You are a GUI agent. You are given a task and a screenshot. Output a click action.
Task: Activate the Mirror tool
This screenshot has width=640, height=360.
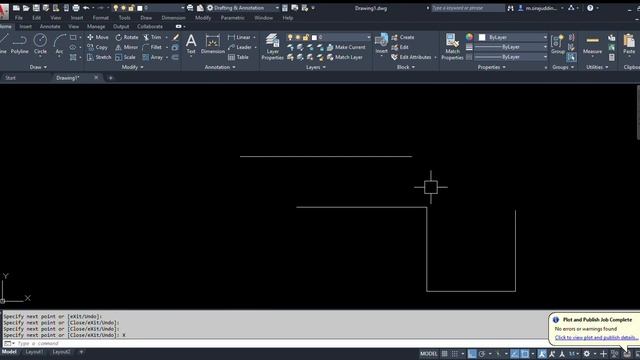pos(127,47)
